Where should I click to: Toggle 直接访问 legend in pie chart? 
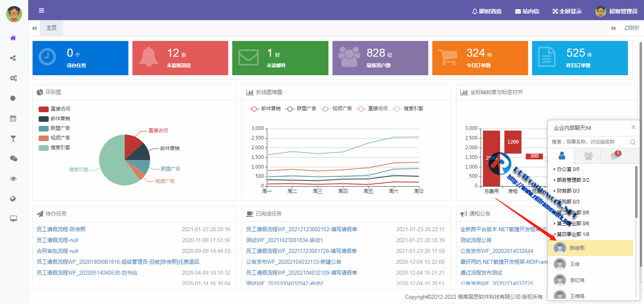(54, 109)
